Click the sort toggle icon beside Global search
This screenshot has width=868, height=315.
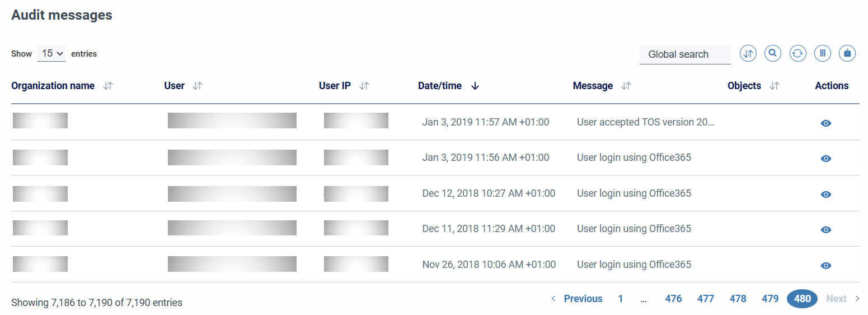click(748, 54)
